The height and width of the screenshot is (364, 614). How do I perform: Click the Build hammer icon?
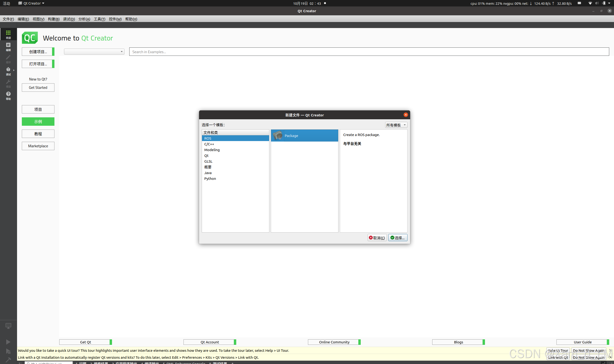[x=8, y=360]
